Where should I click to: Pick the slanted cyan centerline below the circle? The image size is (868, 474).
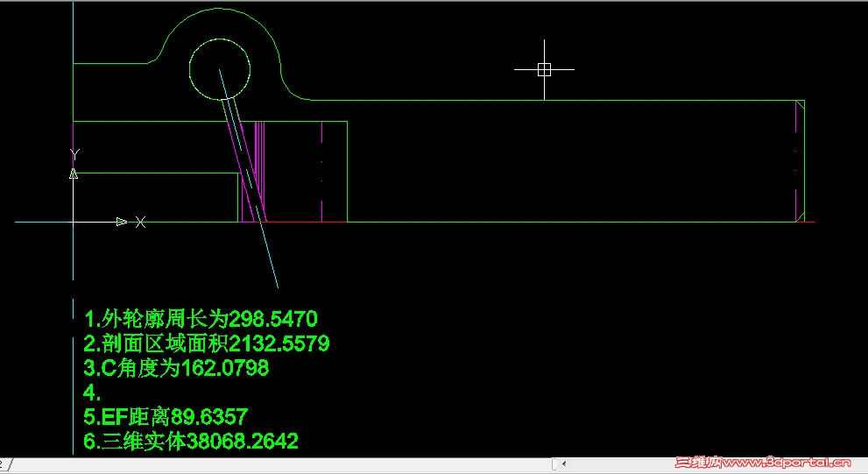tap(249, 179)
